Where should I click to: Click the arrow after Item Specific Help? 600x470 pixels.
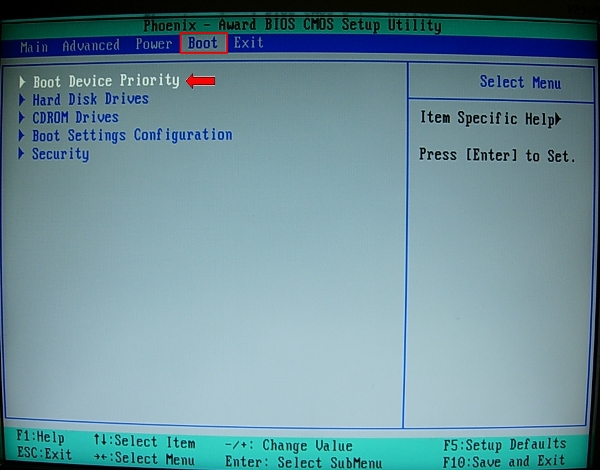[x=558, y=119]
